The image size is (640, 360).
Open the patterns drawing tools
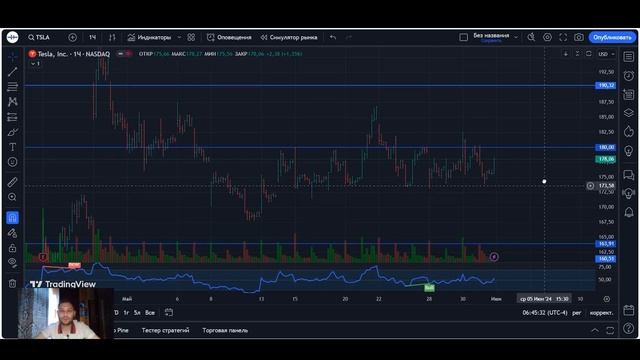13,102
